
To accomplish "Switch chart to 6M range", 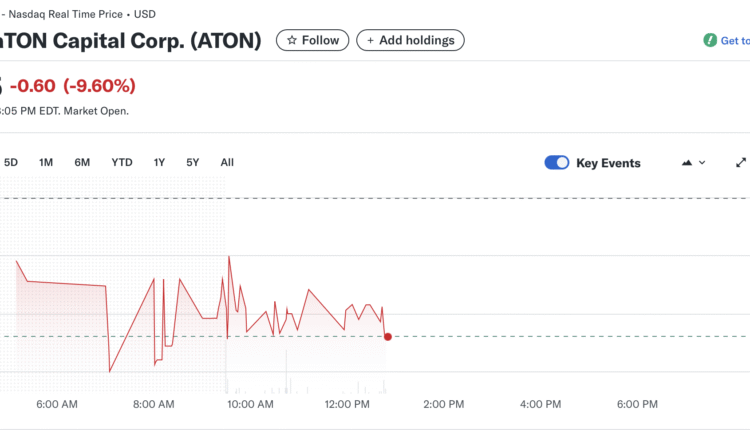I will click(82, 162).
